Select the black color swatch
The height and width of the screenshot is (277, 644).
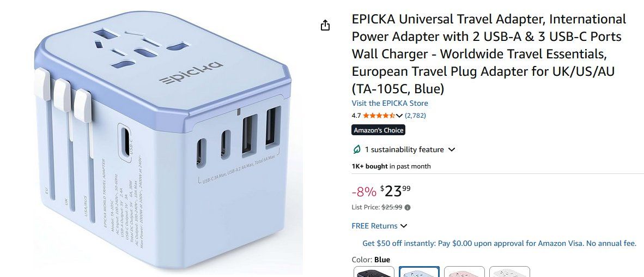[374, 272]
